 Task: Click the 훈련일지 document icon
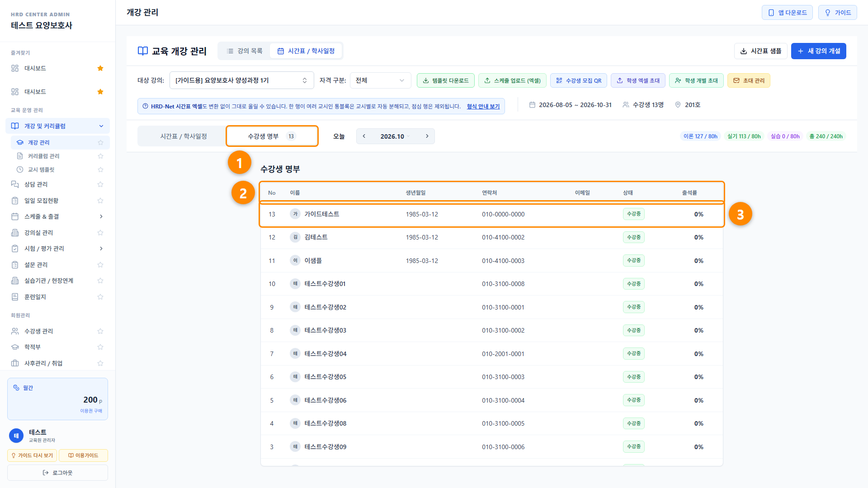pos(15,297)
